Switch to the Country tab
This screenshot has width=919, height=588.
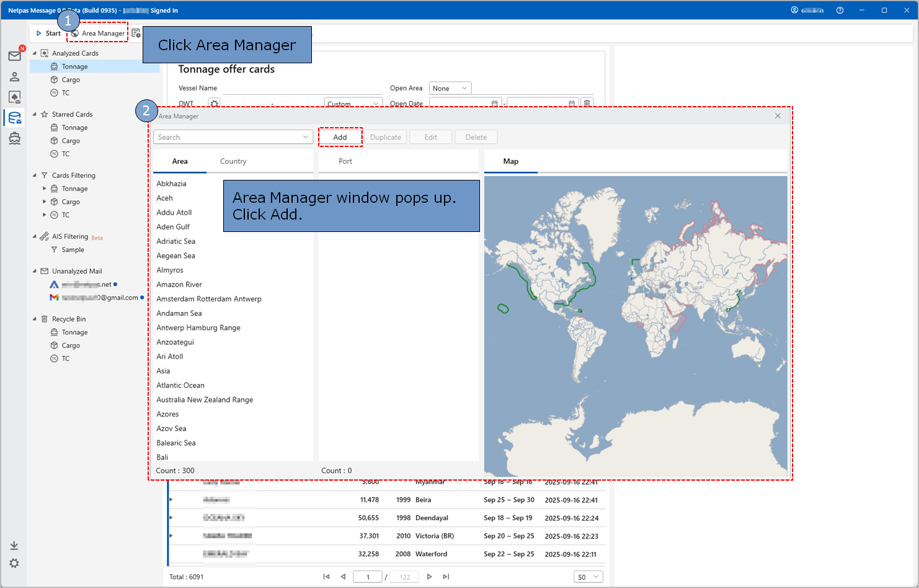pos(233,161)
